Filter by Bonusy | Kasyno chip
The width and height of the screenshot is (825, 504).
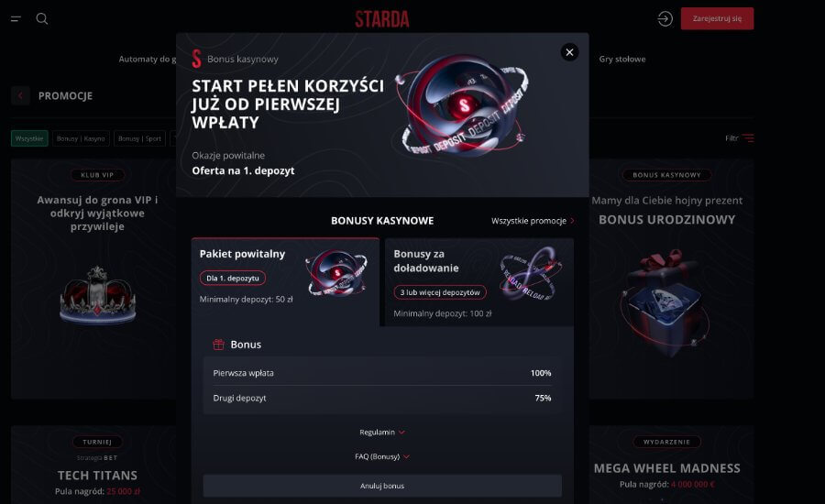pyautogui.click(x=81, y=138)
